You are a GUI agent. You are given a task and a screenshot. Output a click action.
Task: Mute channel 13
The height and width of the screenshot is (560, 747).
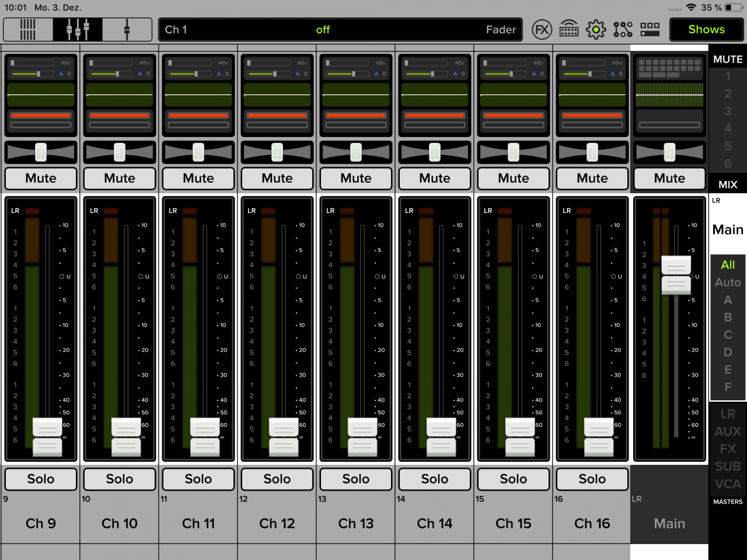point(356,178)
